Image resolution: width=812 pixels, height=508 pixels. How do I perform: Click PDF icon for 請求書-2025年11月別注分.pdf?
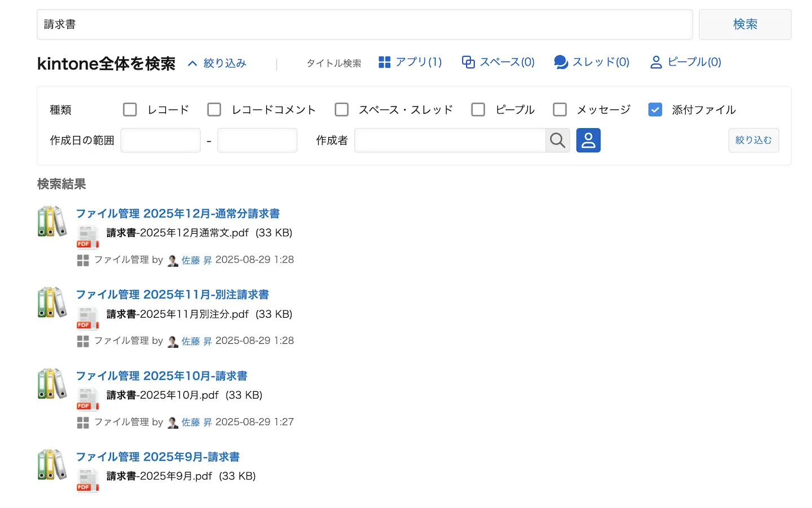tap(87, 318)
